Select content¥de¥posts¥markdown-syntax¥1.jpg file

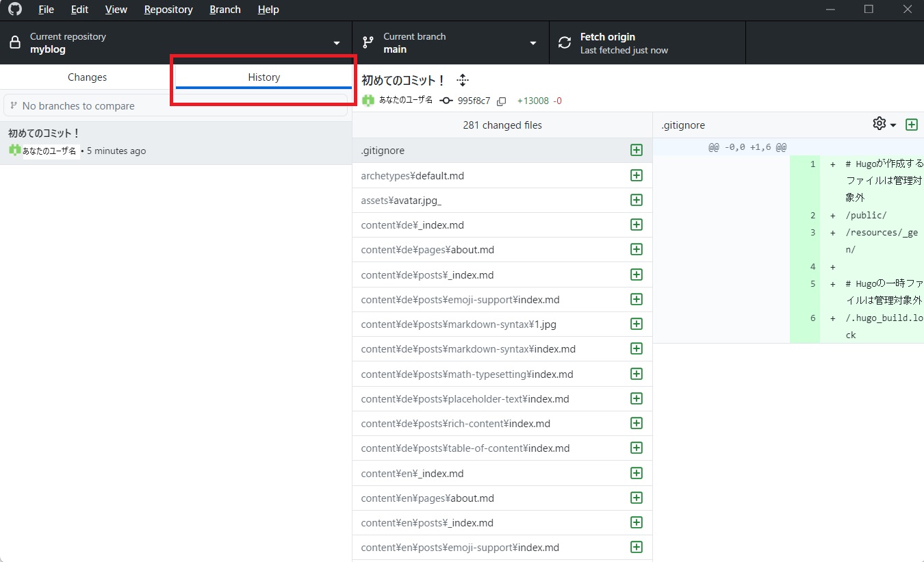click(x=502, y=324)
